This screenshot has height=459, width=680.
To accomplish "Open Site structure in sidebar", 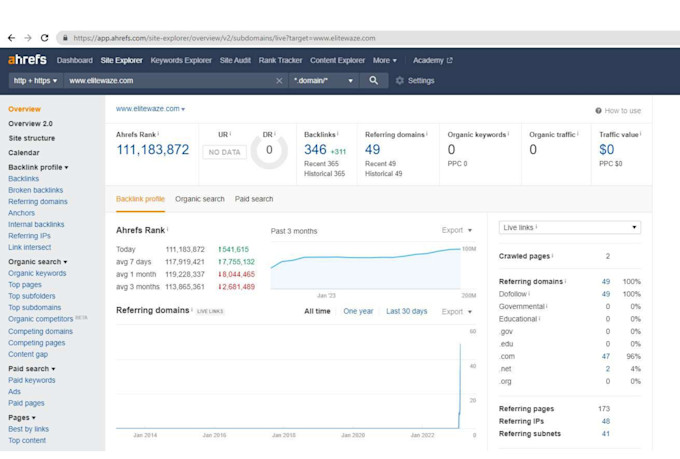I will pos(32,138).
